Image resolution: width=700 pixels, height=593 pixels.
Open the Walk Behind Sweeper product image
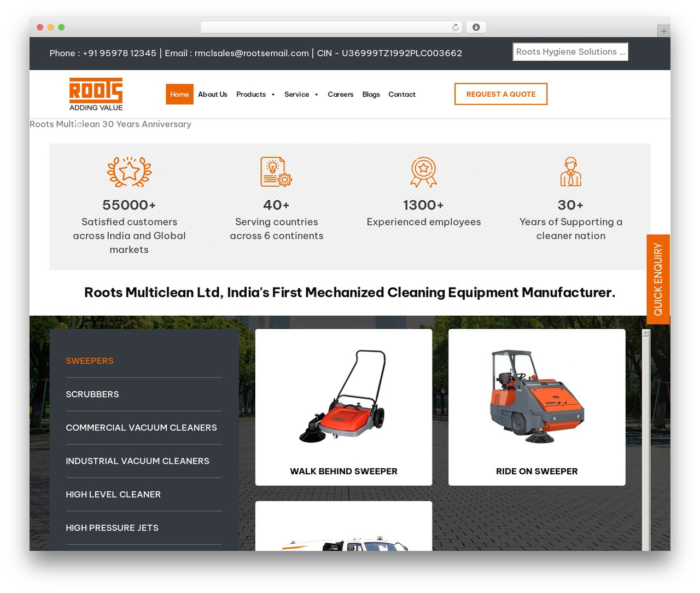[343, 397]
